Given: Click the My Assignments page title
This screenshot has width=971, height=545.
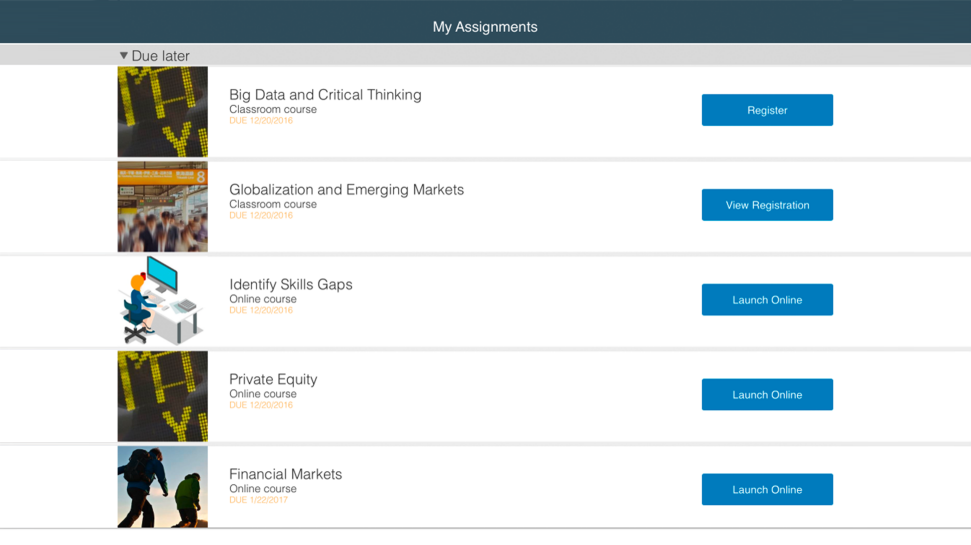Looking at the screenshot, I should coord(485,27).
